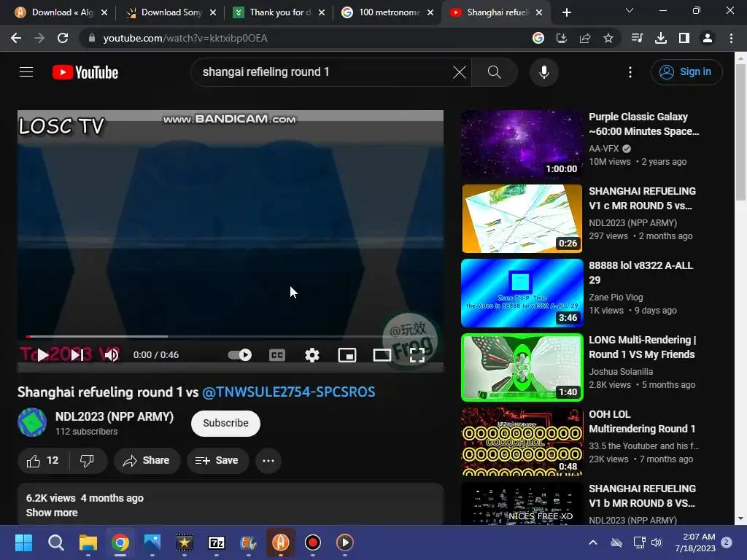Screen dimensions: 747x560
Task: Go to YouTube home via logo
Action: point(85,72)
